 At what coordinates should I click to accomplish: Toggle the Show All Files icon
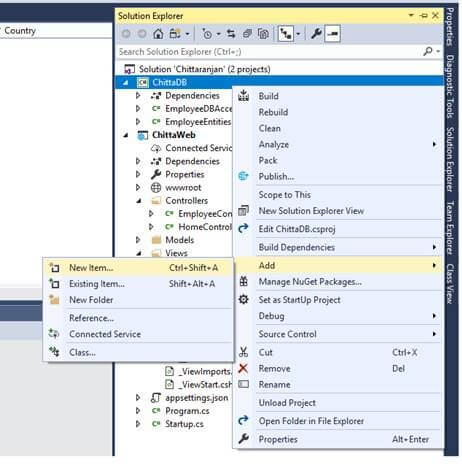click(263, 34)
